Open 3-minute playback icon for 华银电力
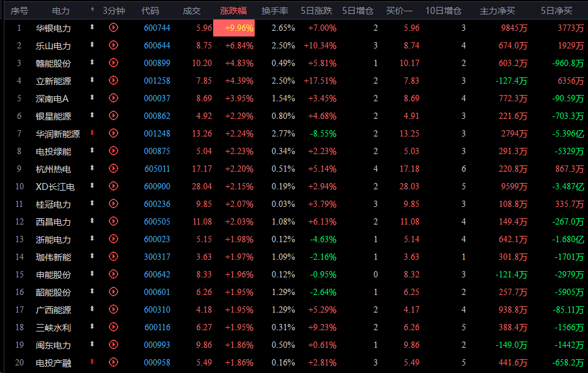Image resolution: width=588 pixels, height=373 pixels. tap(113, 28)
